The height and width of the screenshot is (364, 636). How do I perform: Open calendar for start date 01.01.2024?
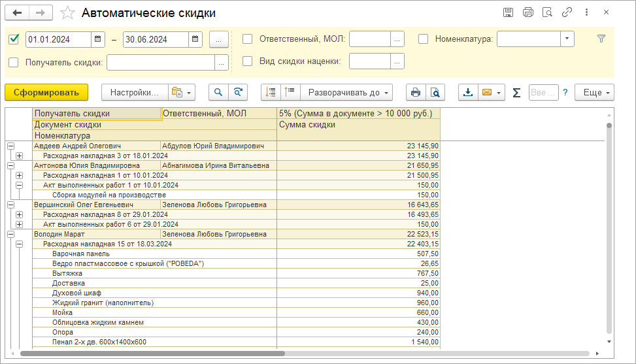point(98,39)
